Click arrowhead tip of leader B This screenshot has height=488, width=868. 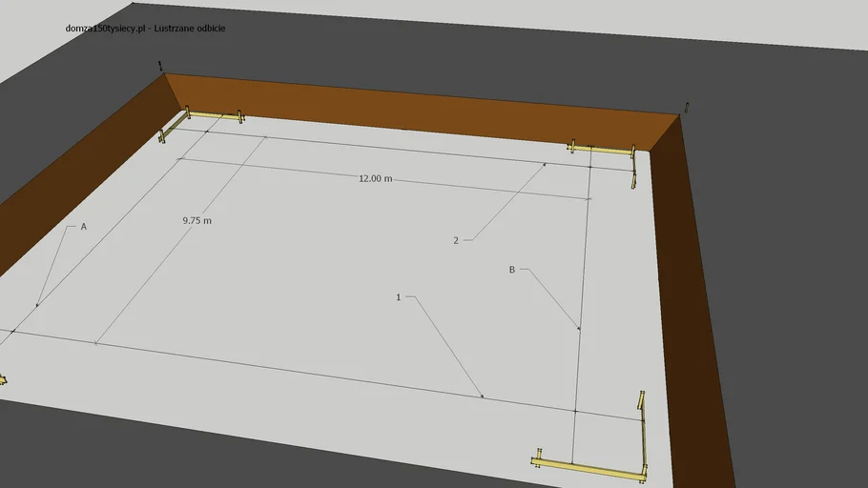coord(579,330)
